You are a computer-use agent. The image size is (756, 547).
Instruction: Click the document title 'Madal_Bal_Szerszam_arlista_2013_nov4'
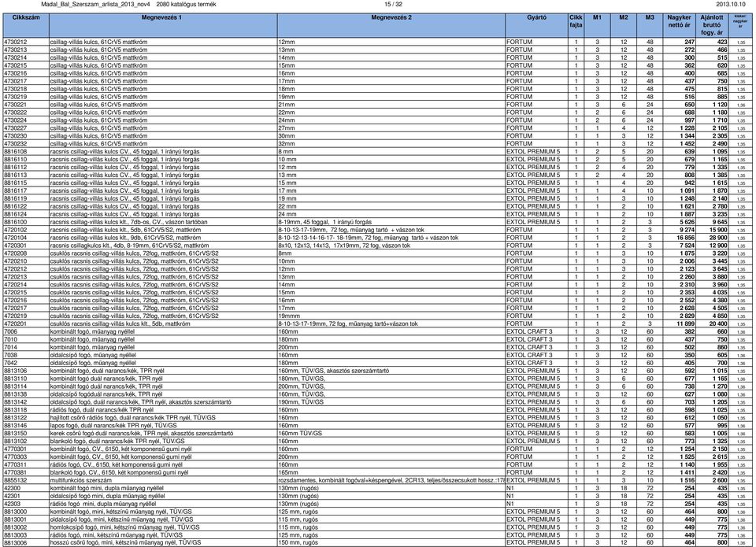(x=95, y=5)
